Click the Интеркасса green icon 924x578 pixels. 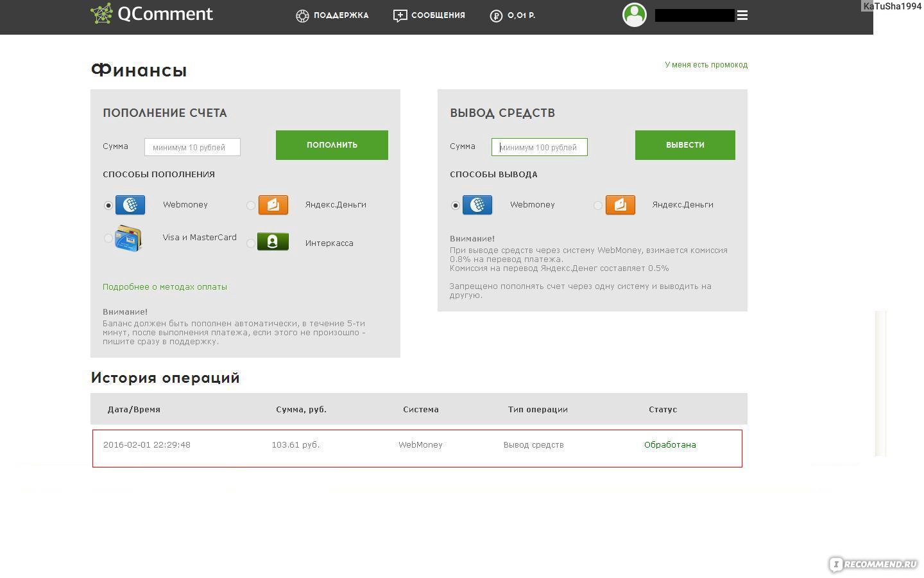(273, 241)
